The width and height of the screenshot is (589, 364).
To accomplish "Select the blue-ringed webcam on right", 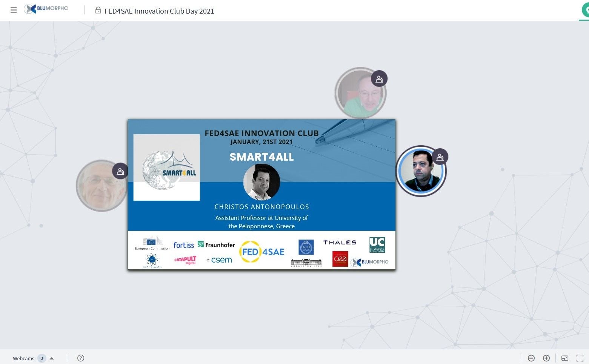I will coord(420,172).
